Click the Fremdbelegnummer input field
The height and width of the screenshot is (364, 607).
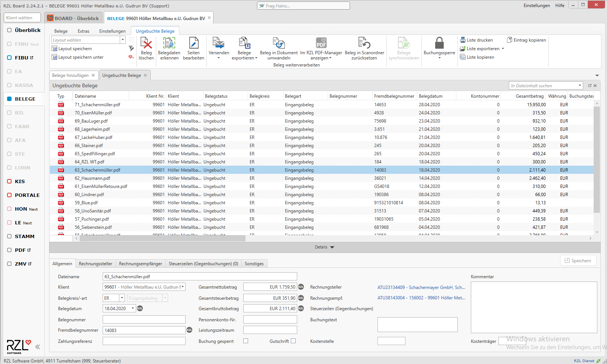(144, 330)
